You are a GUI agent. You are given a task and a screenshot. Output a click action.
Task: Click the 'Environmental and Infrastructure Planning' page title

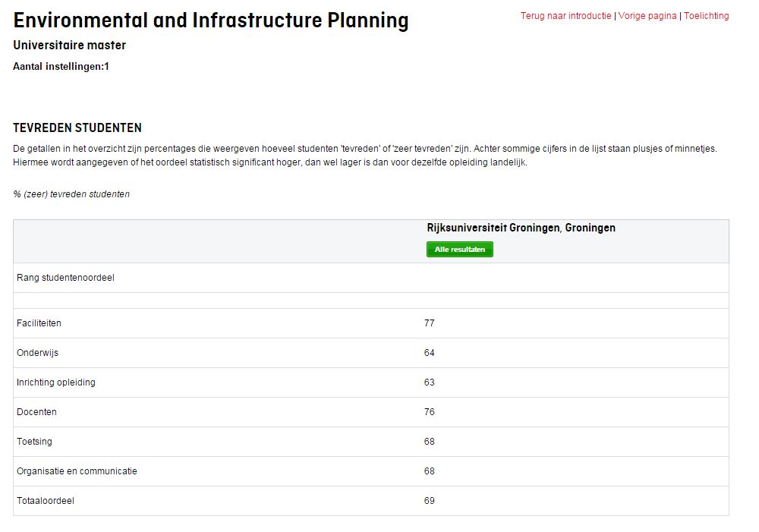point(211,20)
